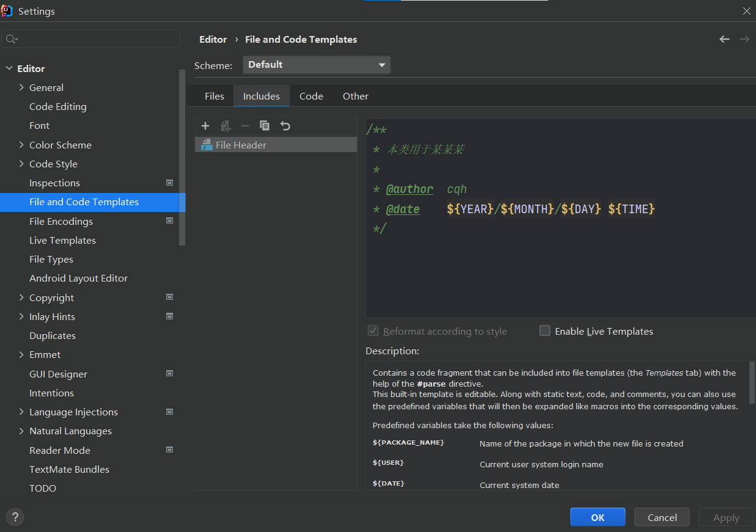Click the OK button
Image resolution: width=756 pixels, height=532 pixels.
[598, 517]
